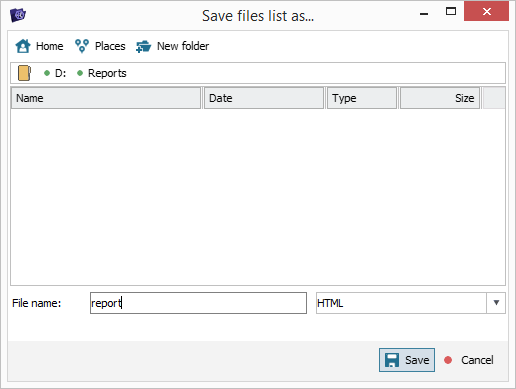Sort files by the Date column
Screen dimensions: 516x389
click(264, 98)
